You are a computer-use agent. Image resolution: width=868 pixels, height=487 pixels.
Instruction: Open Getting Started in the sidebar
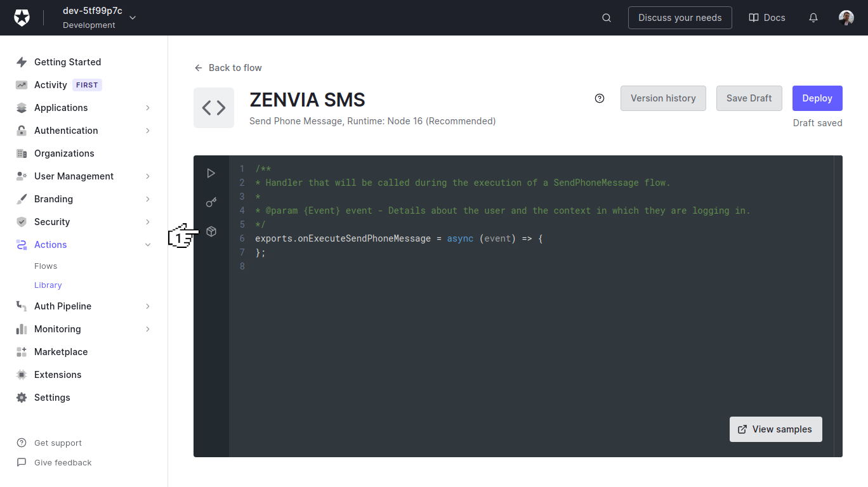pyautogui.click(x=68, y=62)
